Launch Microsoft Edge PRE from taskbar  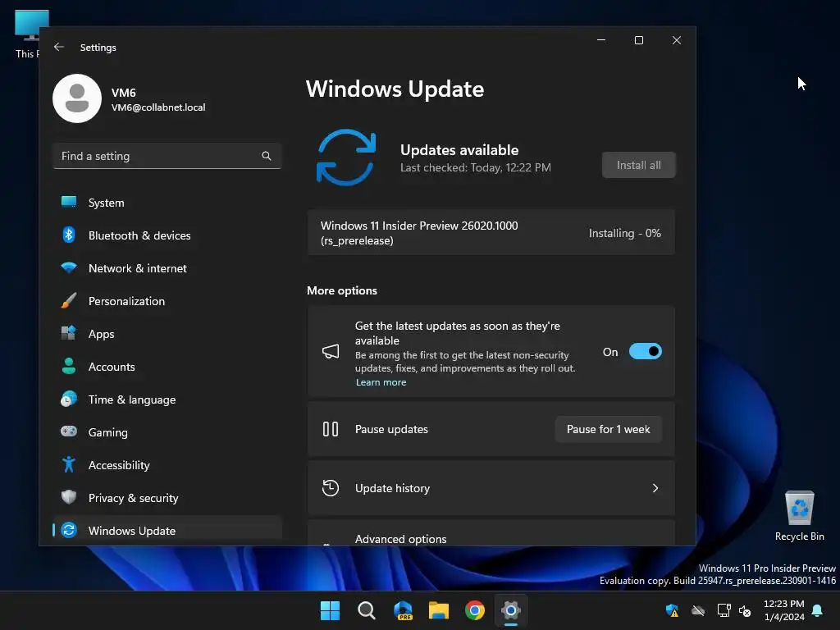403,610
